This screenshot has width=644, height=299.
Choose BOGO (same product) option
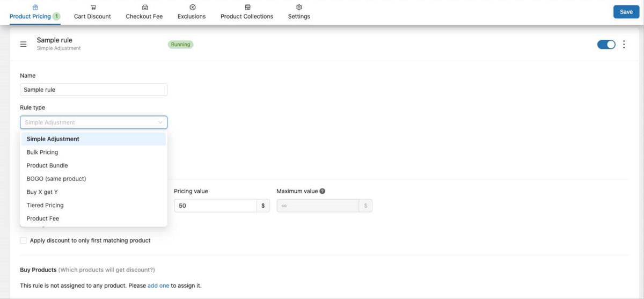point(56,179)
